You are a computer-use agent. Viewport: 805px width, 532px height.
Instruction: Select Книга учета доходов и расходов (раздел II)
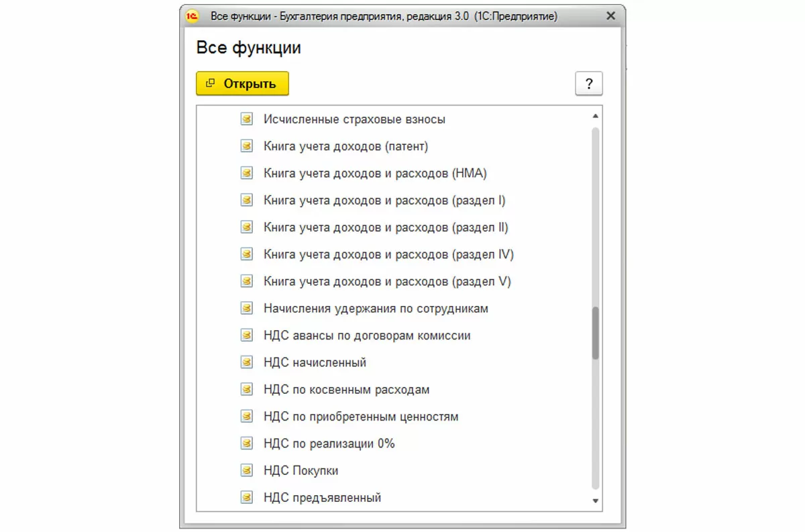386,227
